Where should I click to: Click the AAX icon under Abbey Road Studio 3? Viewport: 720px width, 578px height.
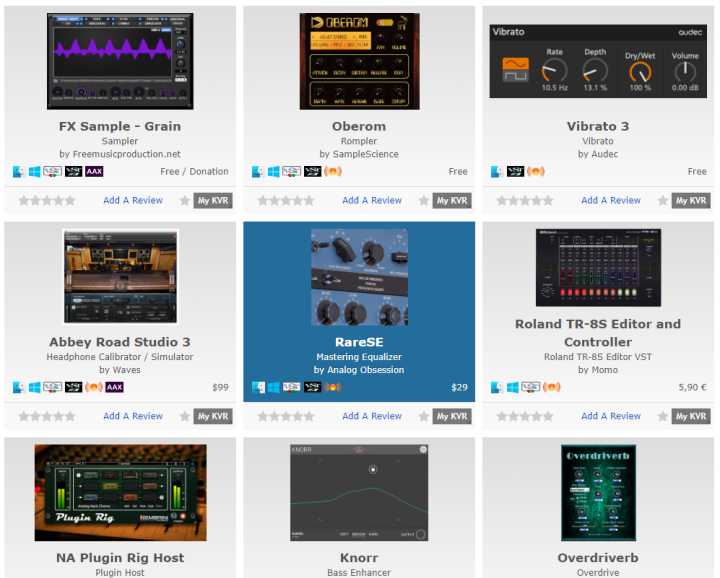tap(114, 387)
